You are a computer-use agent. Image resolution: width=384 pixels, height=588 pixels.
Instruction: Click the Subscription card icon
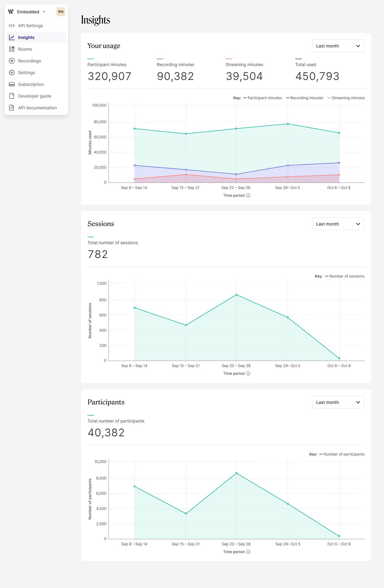tap(12, 84)
